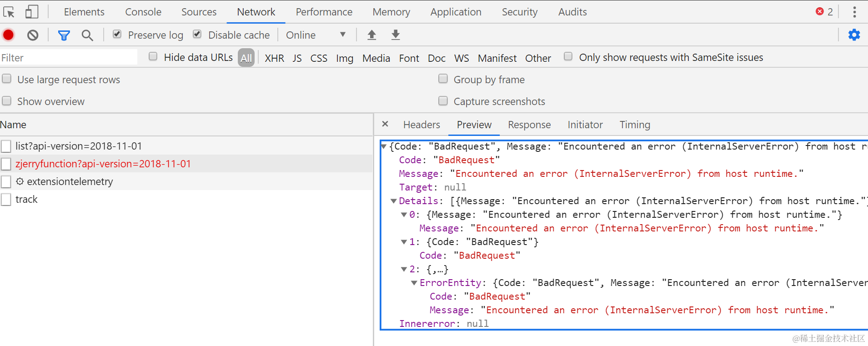Open the Sources panel
Viewport: 868px width, 346px height.
point(199,12)
